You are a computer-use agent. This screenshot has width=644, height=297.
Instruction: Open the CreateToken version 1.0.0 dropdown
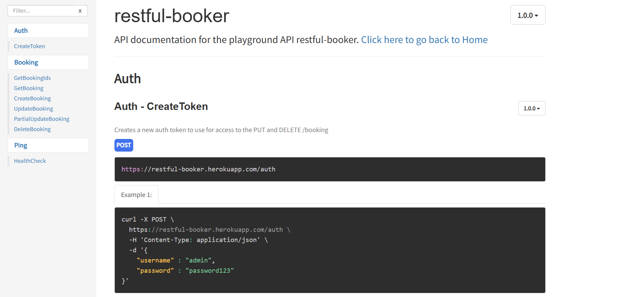(x=532, y=108)
